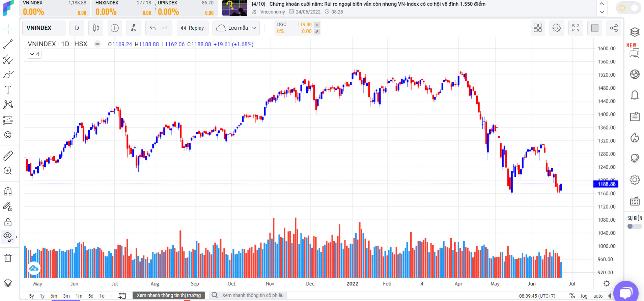Open the alerts bell in right sidebar
The image size is (644, 301).
click(x=635, y=95)
